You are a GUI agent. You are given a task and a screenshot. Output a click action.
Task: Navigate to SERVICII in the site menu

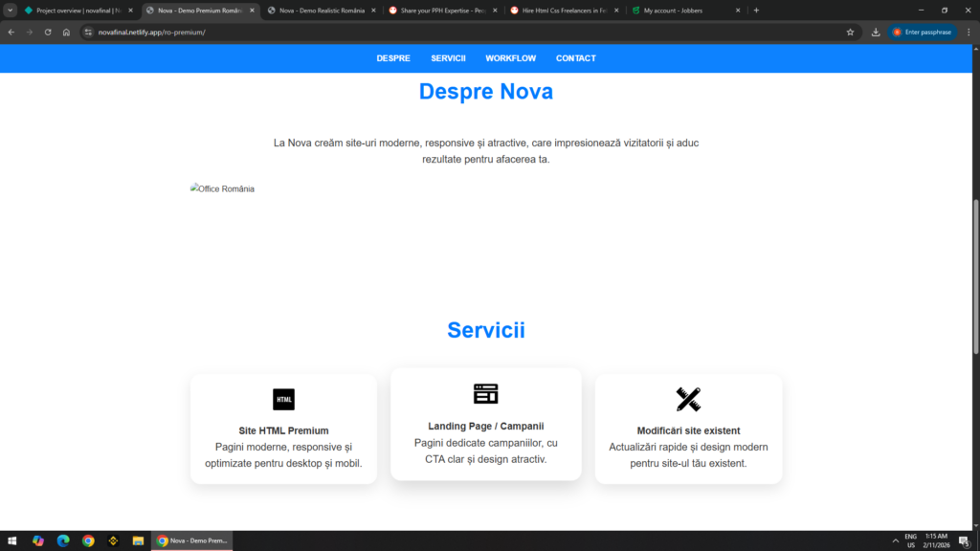click(x=448, y=58)
